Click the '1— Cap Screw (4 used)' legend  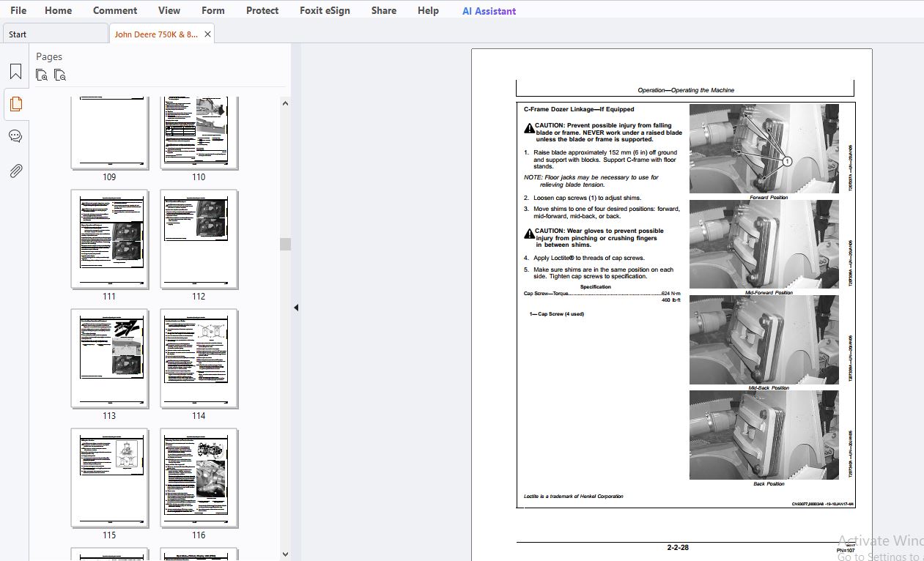(557, 314)
